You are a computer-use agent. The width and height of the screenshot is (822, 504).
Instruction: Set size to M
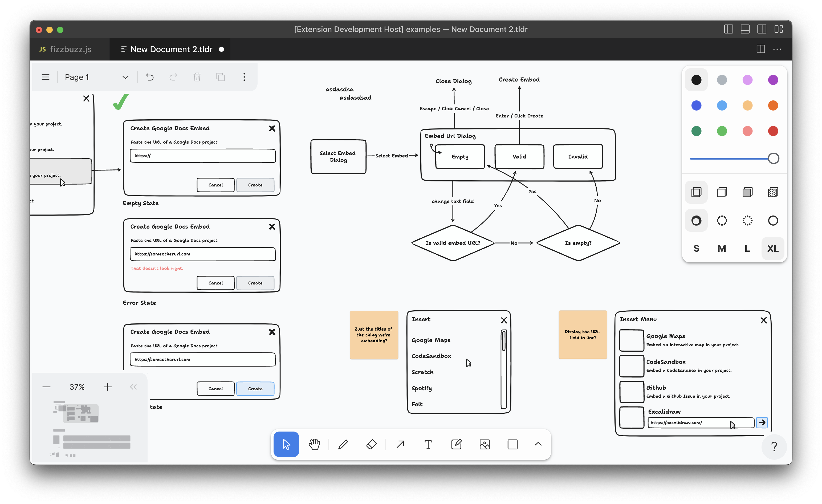(x=722, y=249)
